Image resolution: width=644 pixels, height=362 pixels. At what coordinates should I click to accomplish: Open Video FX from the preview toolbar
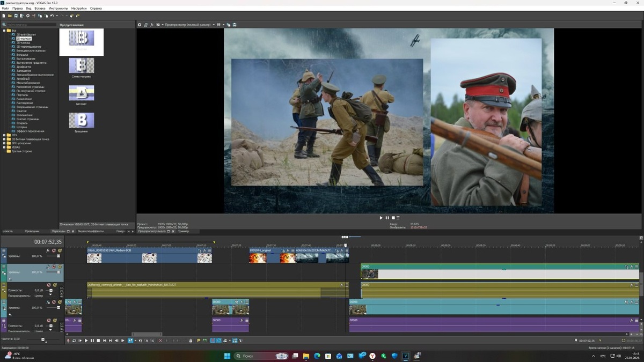pyautogui.click(x=152, y=25)
